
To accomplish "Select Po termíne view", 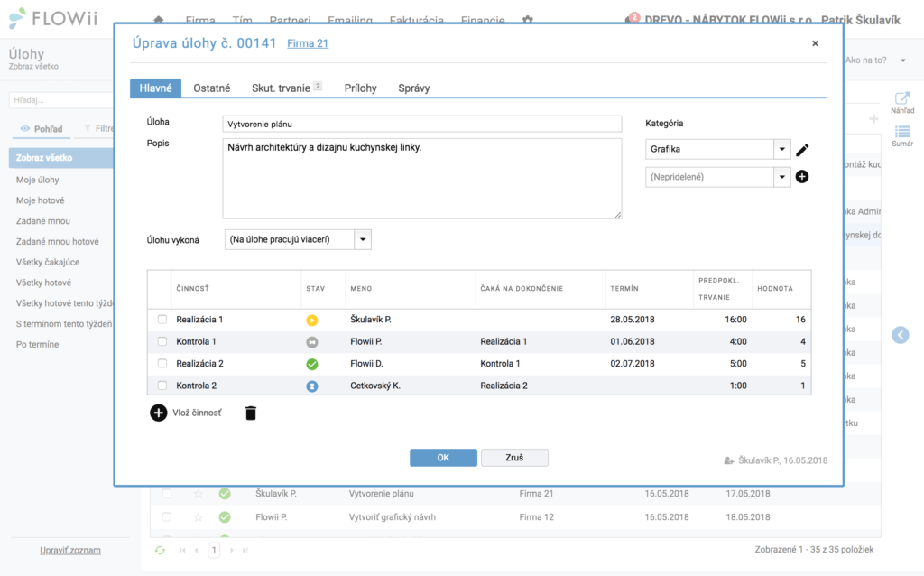I will tap(37, 344).
